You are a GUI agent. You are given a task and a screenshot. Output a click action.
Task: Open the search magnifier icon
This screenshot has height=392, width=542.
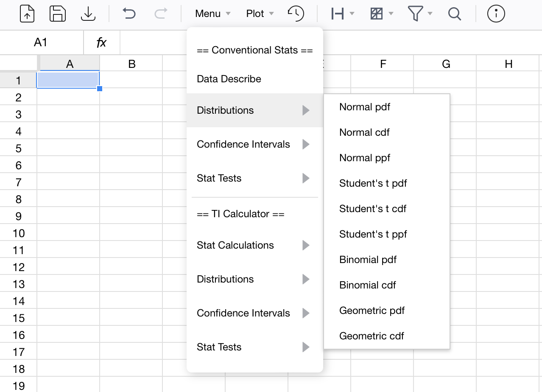455,14
